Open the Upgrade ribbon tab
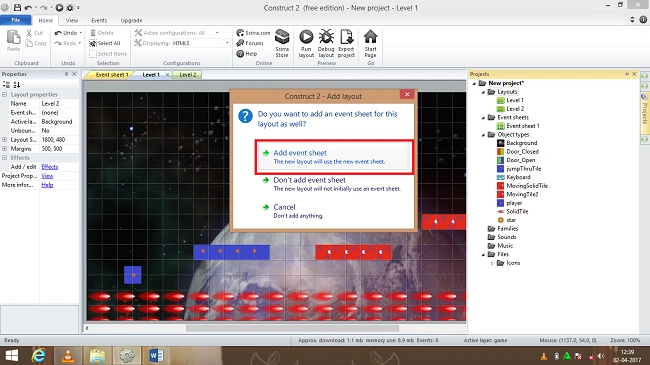This screenshot has height=365, width=650. [131, 20]
